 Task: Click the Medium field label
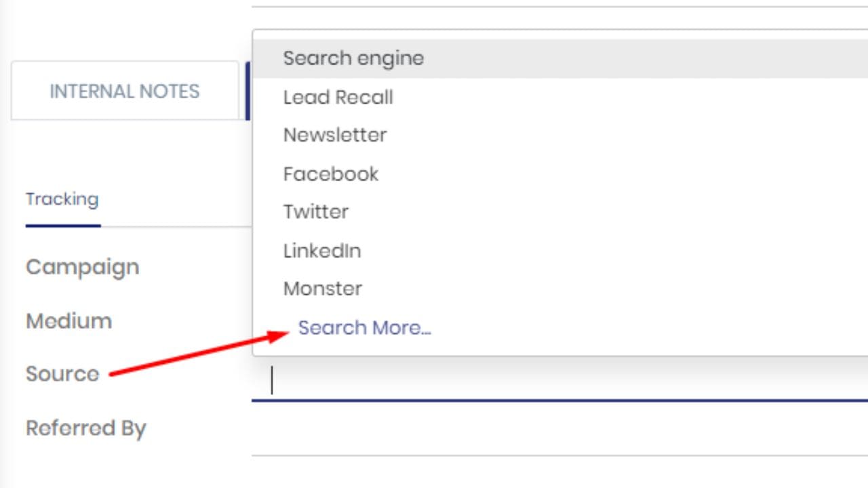click(x=69, y=321)
